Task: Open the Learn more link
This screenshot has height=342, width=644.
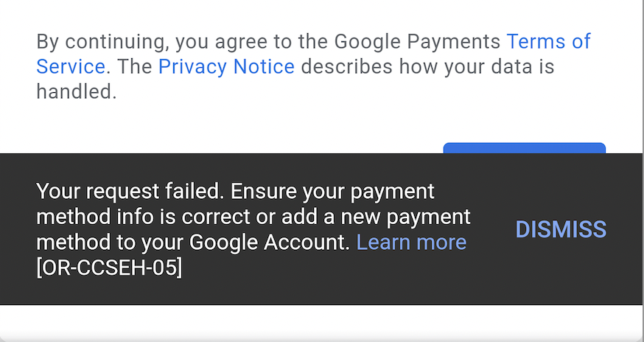Action: point(411,242)
